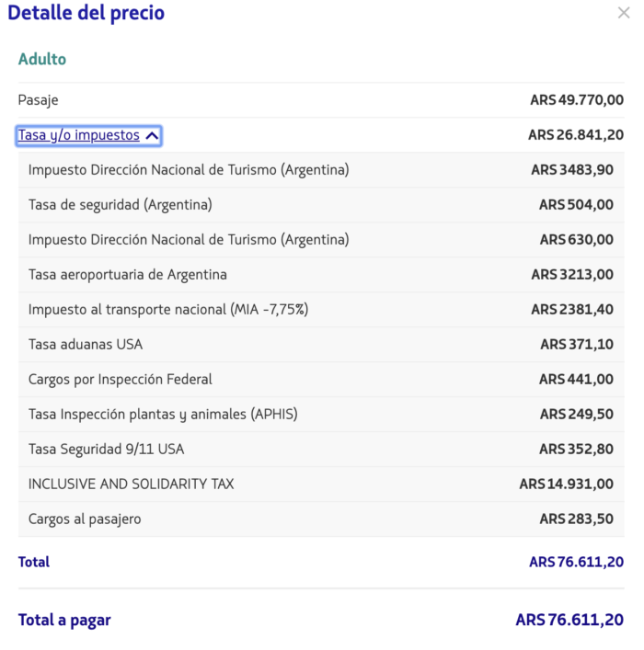Click the Tasa de seguridad (Argentina) row
This screenshot has height=650, width=644.
[121, 205]
